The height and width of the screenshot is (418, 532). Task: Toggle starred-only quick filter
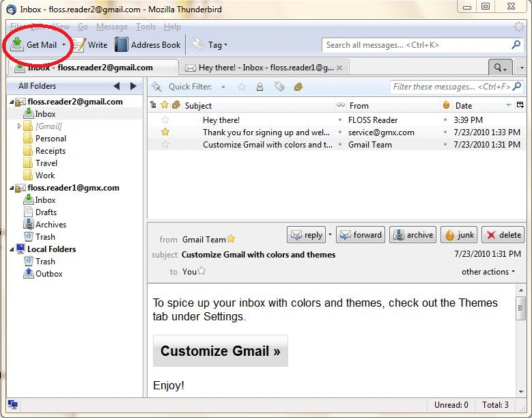[240, 87]
